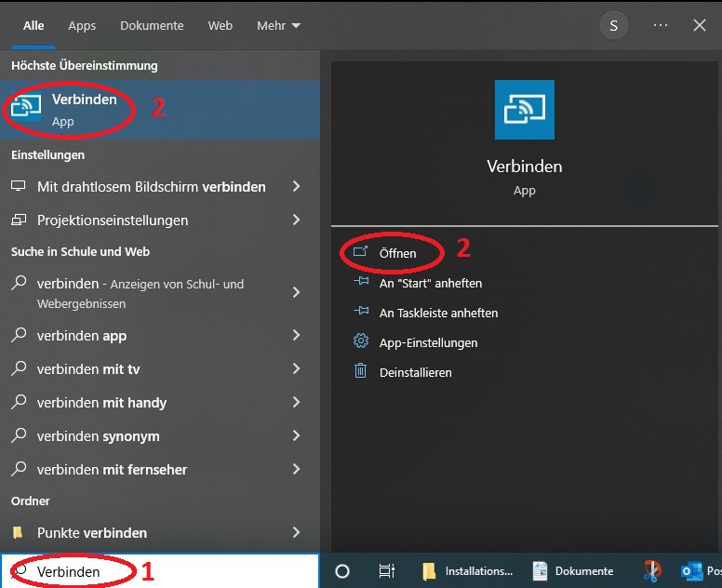The height and width of the screenshot is (588, 722).
Task: Switch to the Apps tab
Action: pyautogui.click(x=82, y=25)
